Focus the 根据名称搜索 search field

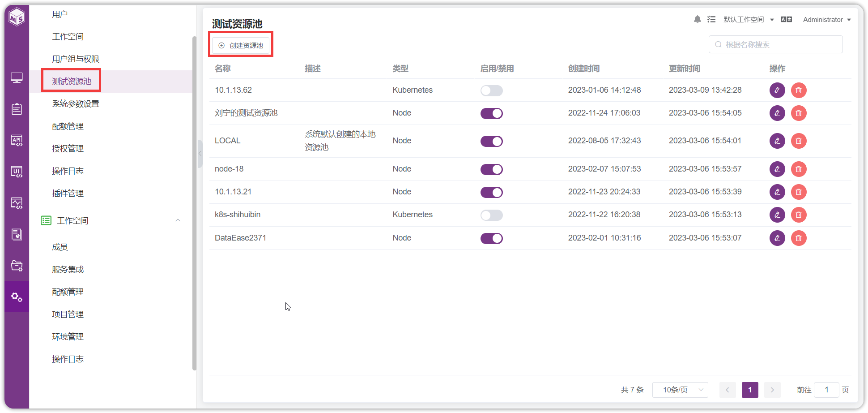coord(776,44)
